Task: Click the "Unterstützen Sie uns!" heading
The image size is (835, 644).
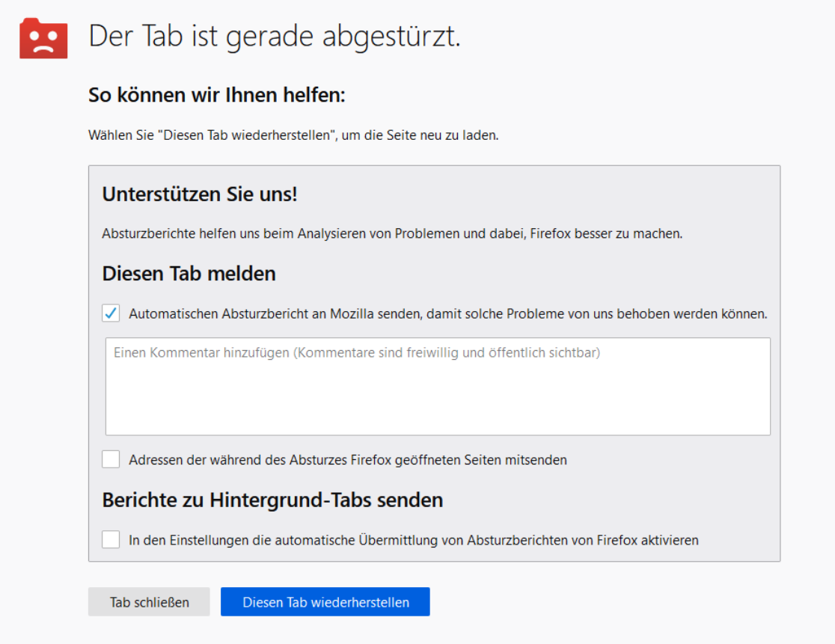Action: pyautogui.click(x=200, y=194)
